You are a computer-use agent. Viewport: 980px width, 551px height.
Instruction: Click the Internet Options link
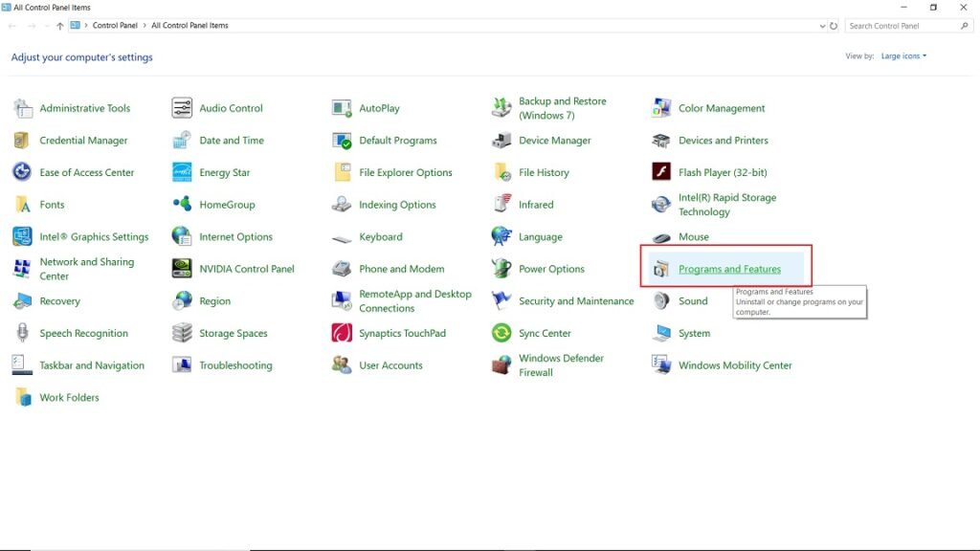click(x=235, y=237)
